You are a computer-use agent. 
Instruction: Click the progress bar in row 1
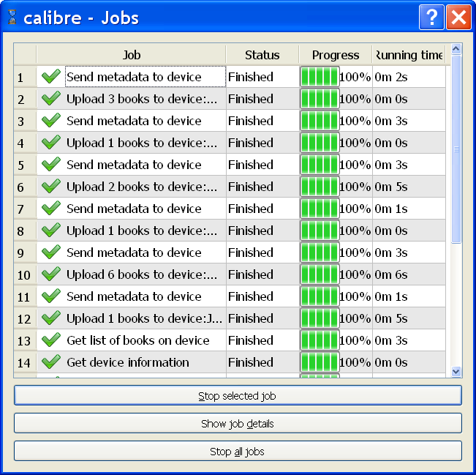pyautogui.click(x=320, y=77)
